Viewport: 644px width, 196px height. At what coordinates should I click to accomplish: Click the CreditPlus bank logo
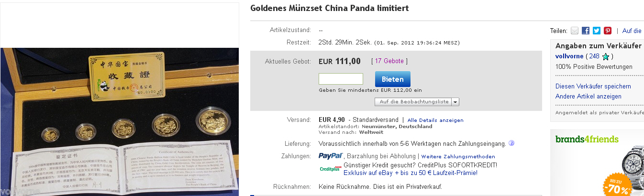(x=330, y=168)
